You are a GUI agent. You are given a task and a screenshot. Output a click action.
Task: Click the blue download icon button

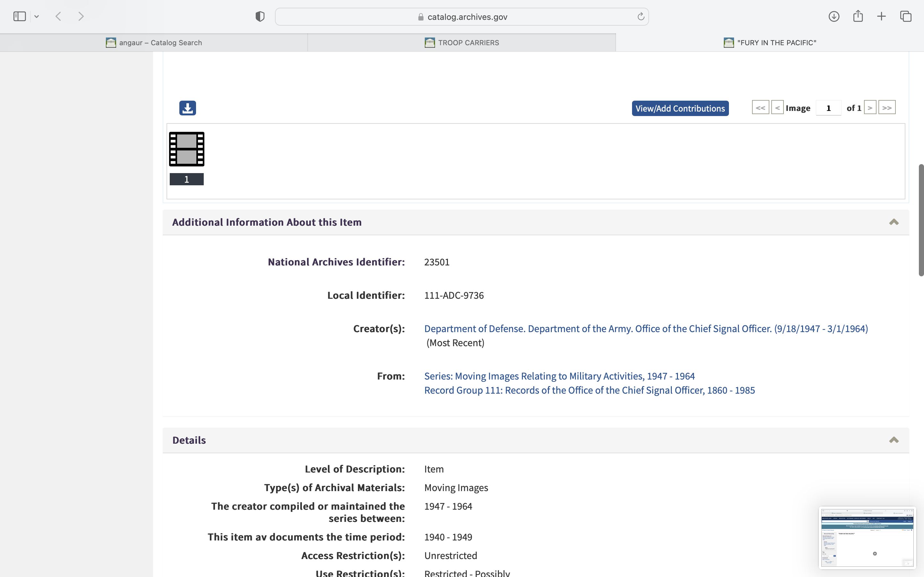pyautogui.click(x=187, y=108)
